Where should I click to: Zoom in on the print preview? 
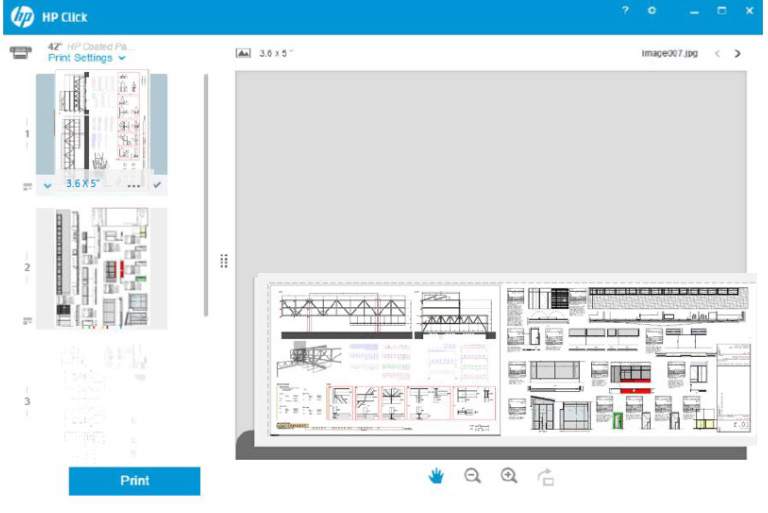[509, 476]
